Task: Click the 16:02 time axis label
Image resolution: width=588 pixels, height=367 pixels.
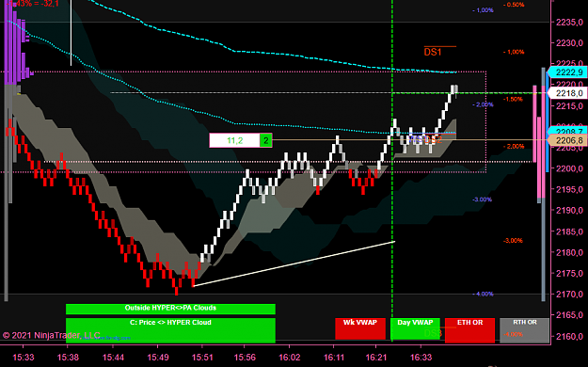Action: tap(290, 358)
